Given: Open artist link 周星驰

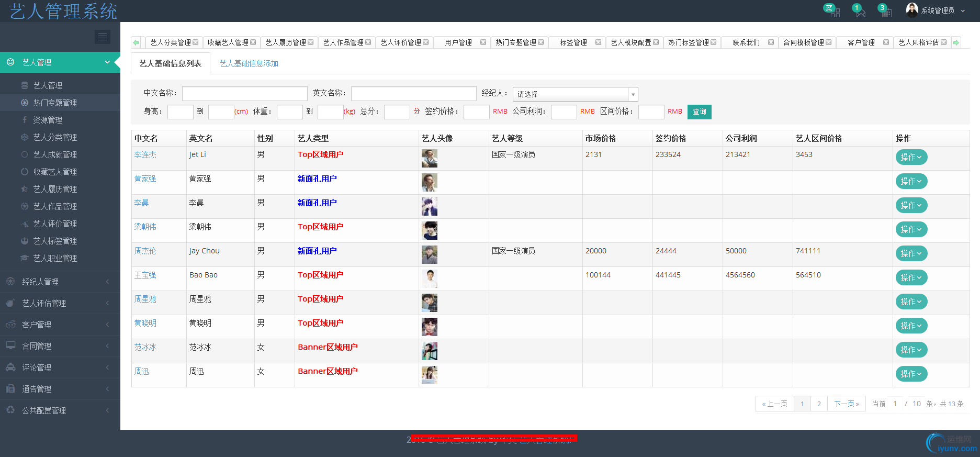Looking at the screenshot, I should pos(145,299).
